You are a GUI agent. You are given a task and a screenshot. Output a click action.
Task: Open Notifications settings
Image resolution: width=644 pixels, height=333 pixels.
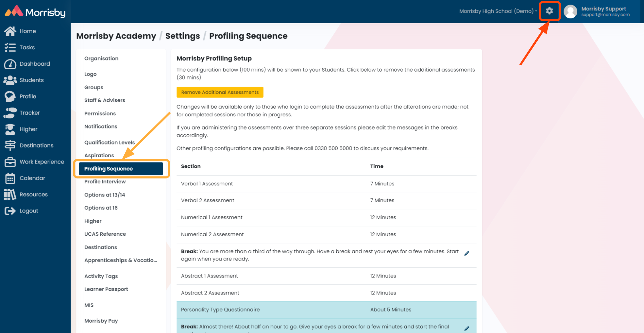pos(101,126)
